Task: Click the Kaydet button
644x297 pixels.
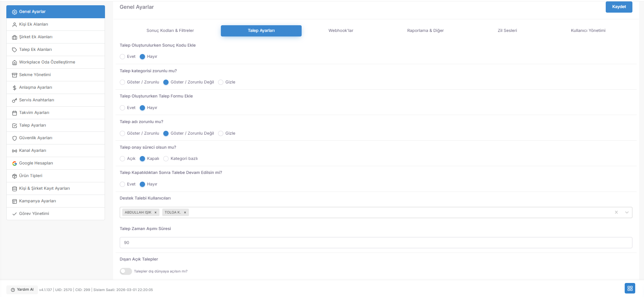Action: point(619,7)
